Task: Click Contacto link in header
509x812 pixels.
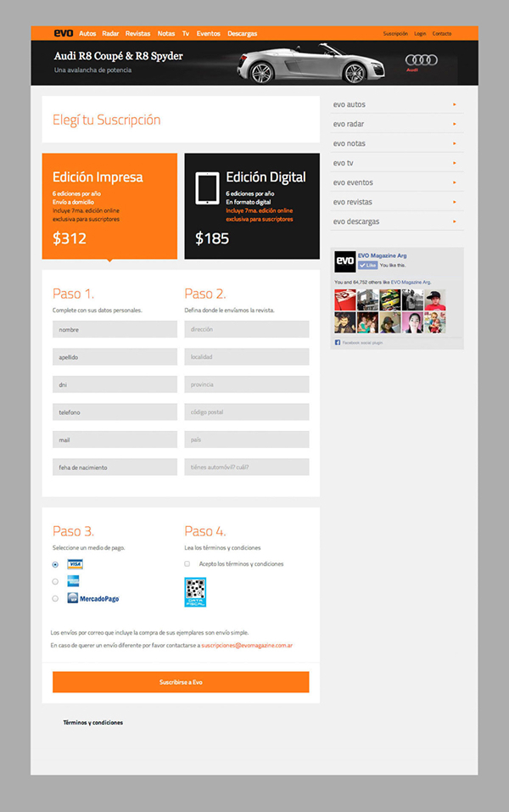Action: [442, 34]
